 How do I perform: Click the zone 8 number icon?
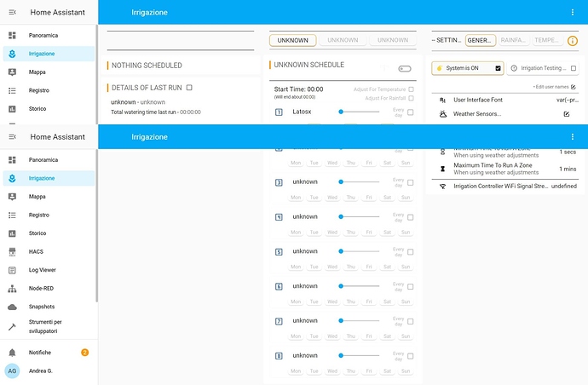[279, 356]
